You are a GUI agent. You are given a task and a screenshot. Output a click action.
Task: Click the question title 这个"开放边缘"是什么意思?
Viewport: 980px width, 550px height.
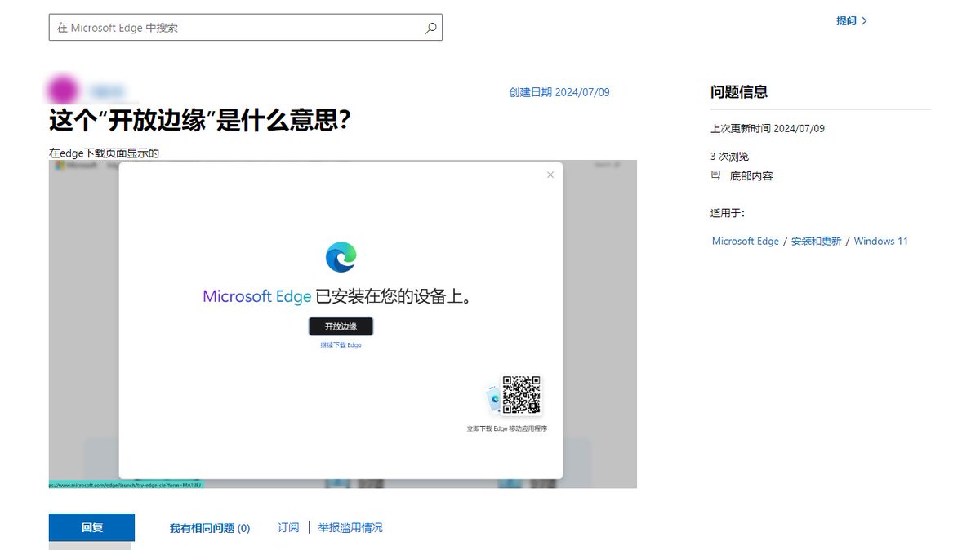pyautogui.click(x=200, y=121)
